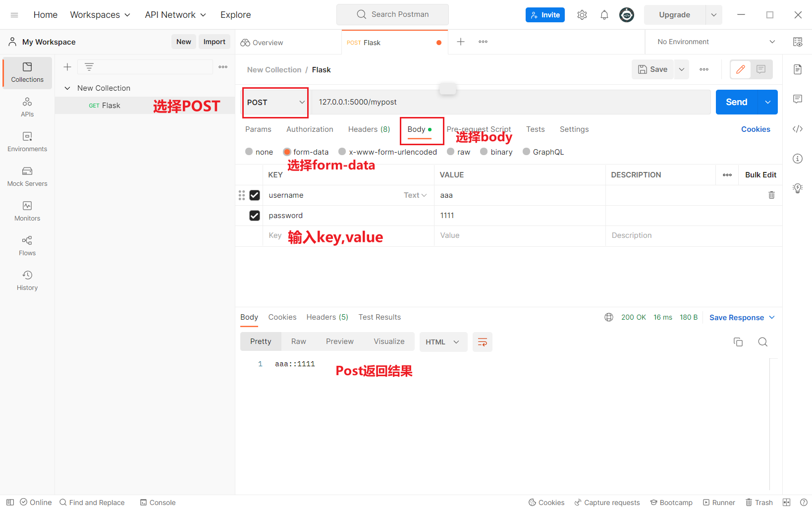Switch to the Headers (8) tab
The image size is (812, 507).
[369, 129]
